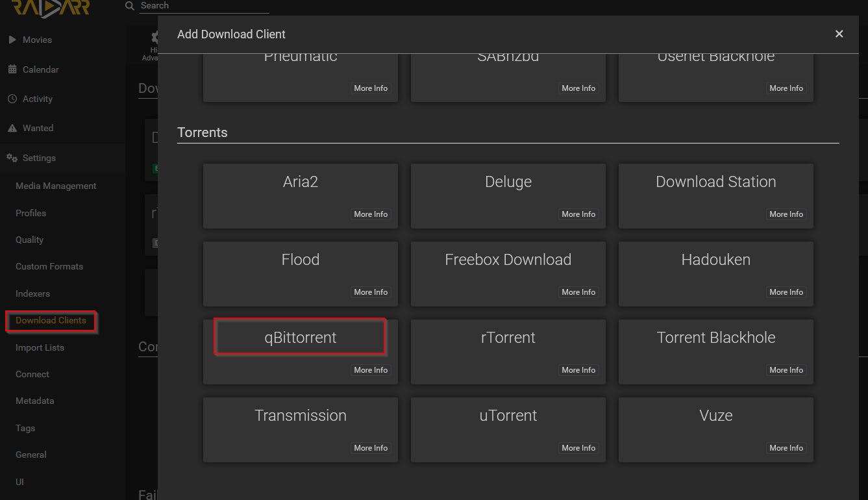Close the Add Download Client dialog

pyautogui.click(x=839, y=34)
